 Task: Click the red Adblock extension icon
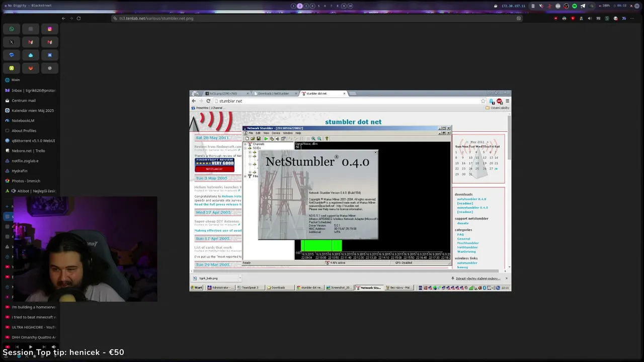[x=499, y=101]
